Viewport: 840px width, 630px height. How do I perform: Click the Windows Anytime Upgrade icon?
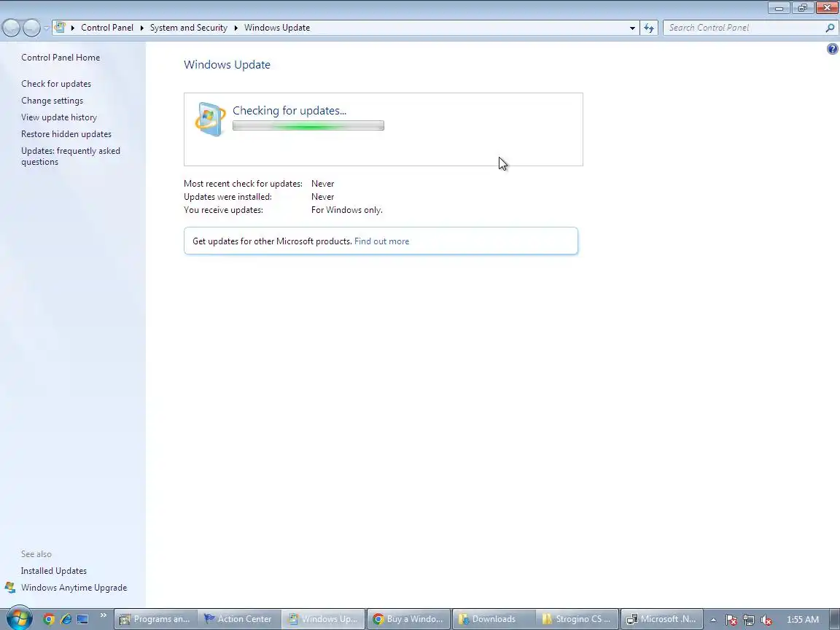9,588
